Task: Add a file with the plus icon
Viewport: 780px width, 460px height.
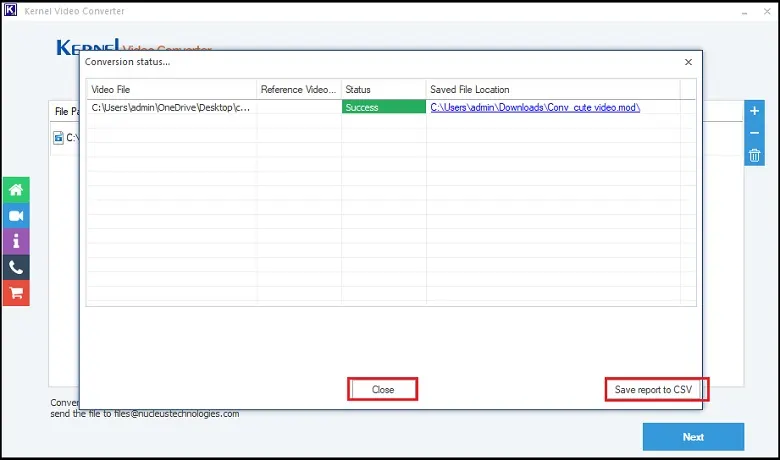Action: (x=754, y=111)
